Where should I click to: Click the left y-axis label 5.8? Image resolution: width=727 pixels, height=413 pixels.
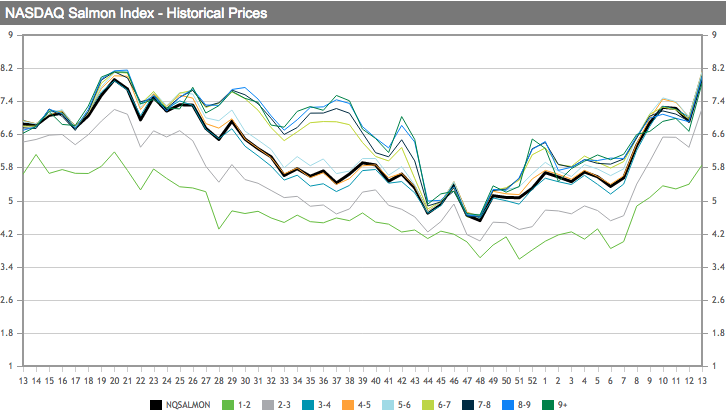coord(7,167)
